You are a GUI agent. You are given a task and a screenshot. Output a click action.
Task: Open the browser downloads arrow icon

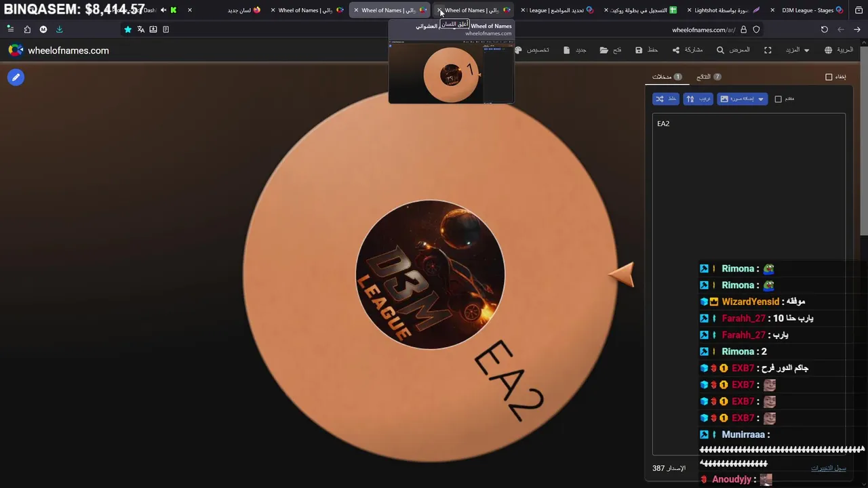[59, 29]
